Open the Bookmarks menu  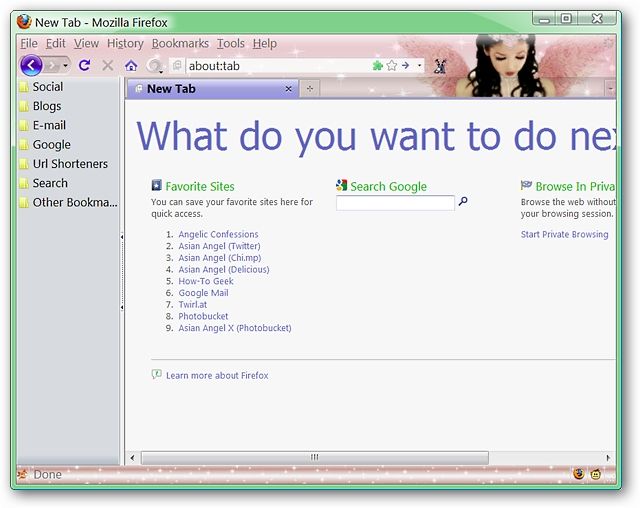(x=180, y=43)
